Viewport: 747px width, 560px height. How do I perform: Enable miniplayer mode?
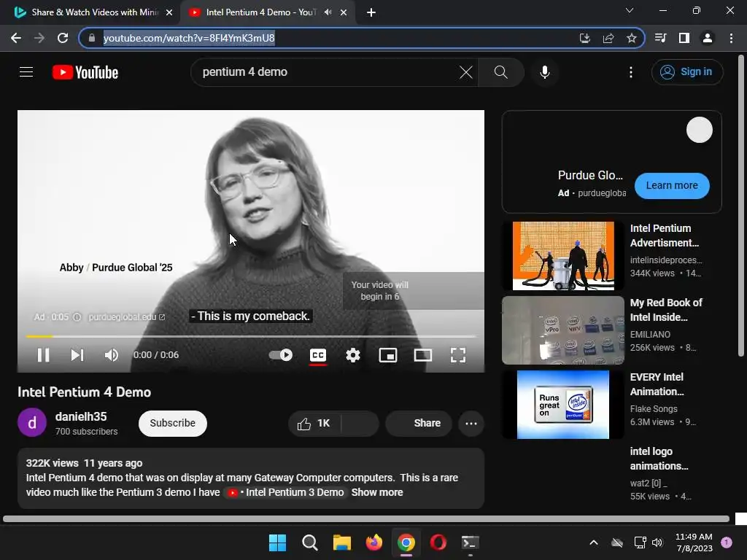pyautogui.click(x=388, y=355)
